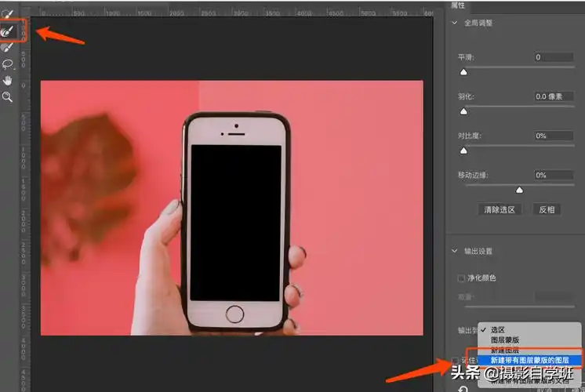Select the Quick Selection tool

coord(8,15)
